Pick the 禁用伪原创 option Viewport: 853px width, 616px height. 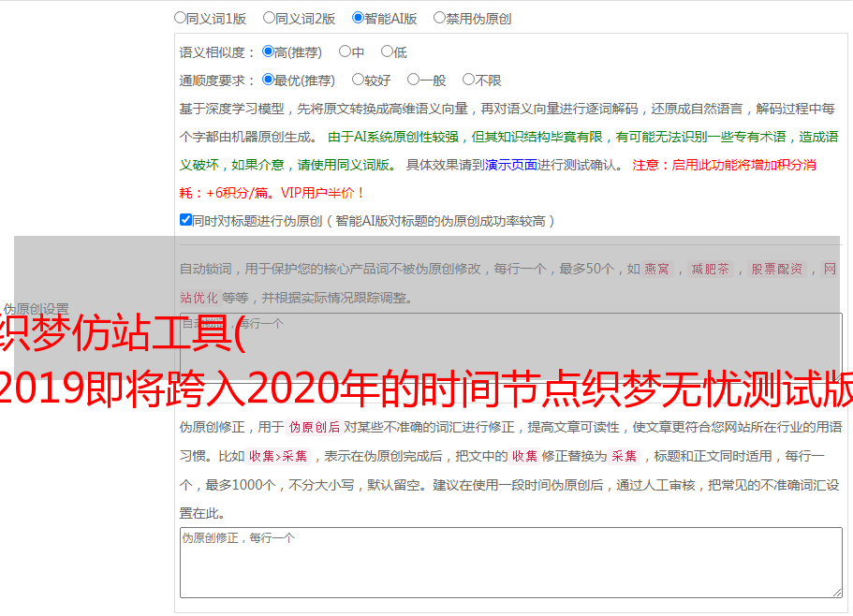pyautogui.click(x=439, y=18)
